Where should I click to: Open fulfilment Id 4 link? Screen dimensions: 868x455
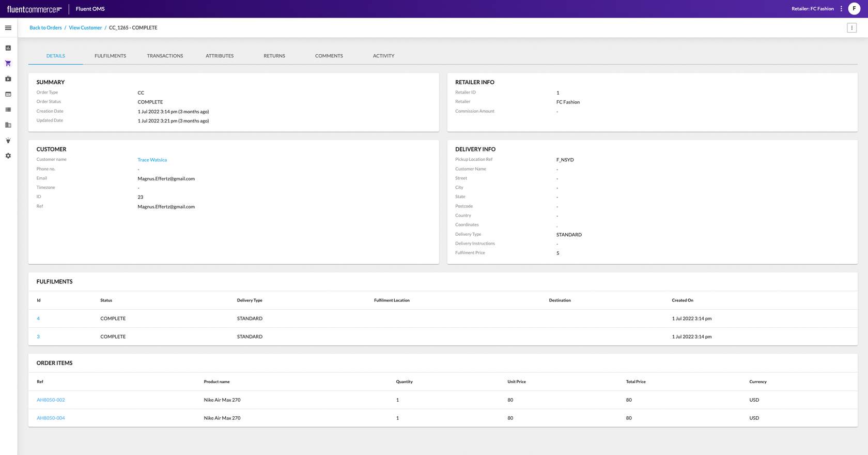click(38, 318)
